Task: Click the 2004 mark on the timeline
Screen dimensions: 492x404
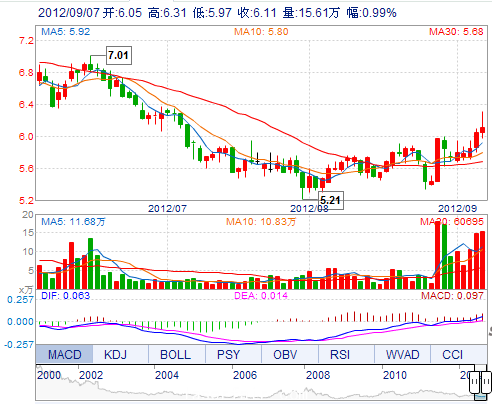Action: point(167,375)
